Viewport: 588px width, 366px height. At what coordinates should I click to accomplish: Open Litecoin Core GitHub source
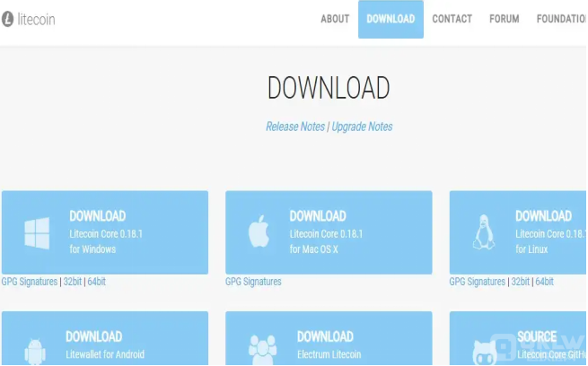point(518,338)
